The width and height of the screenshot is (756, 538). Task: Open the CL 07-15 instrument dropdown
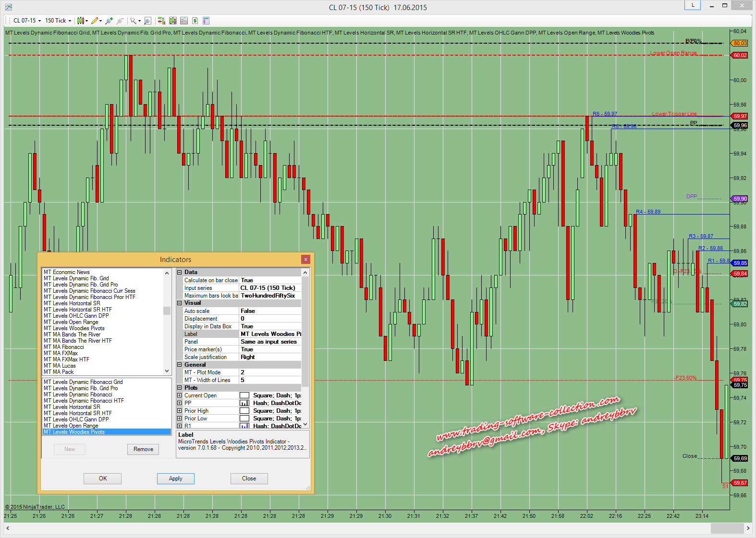[x=27, y=21]
